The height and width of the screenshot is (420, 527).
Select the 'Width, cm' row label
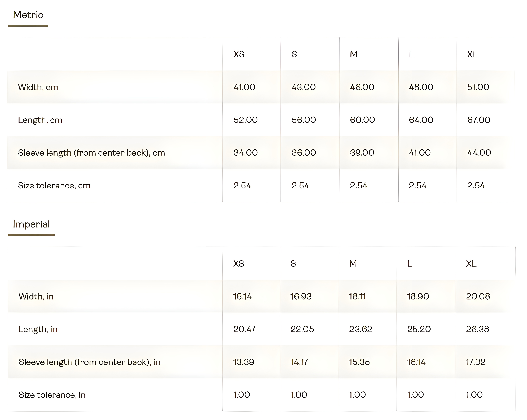[38, 87]
